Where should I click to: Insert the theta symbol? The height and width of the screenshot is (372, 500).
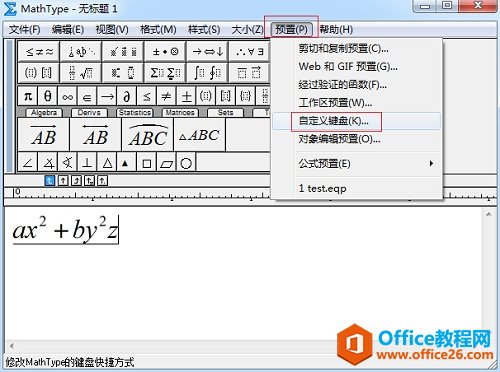click(48, 96)
